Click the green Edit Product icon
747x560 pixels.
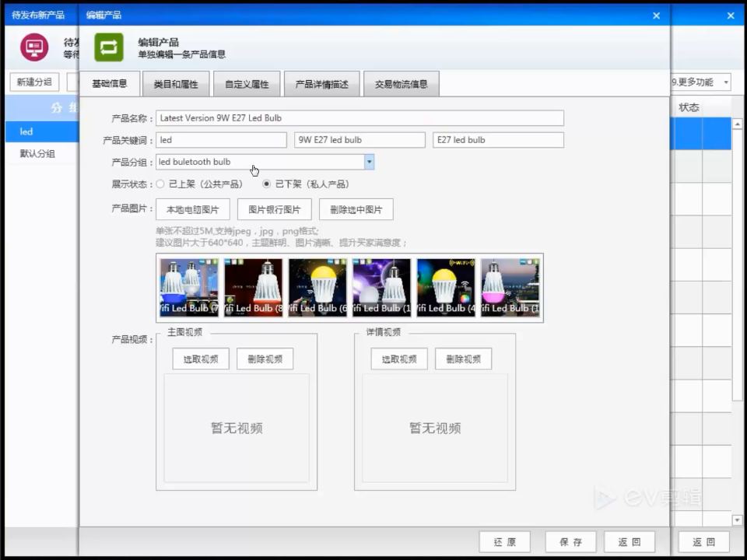click(x=109, y=47)
